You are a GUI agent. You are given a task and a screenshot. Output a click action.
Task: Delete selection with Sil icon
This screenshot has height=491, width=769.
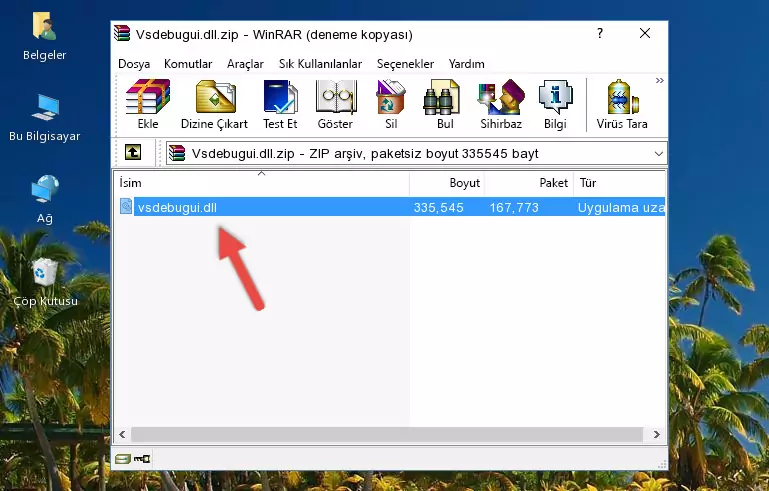(x=391, y=104)
